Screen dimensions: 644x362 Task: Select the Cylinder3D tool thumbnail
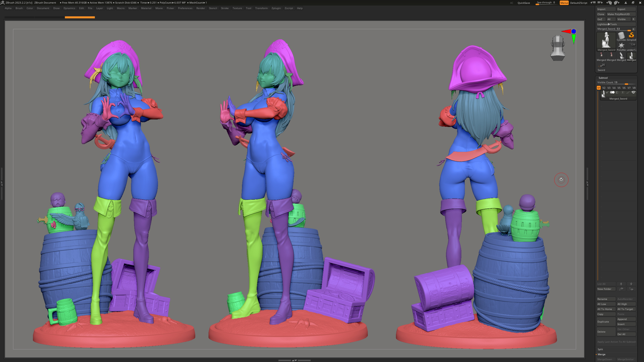pyautogui.click(x=621, y=37)
